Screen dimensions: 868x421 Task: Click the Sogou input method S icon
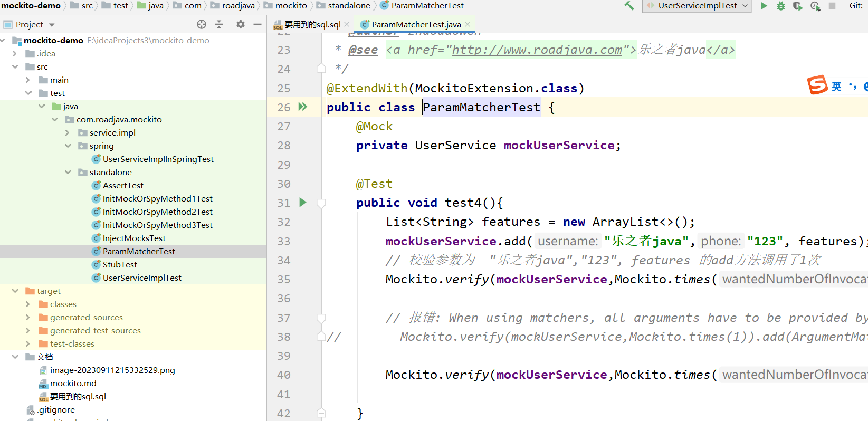817,84
